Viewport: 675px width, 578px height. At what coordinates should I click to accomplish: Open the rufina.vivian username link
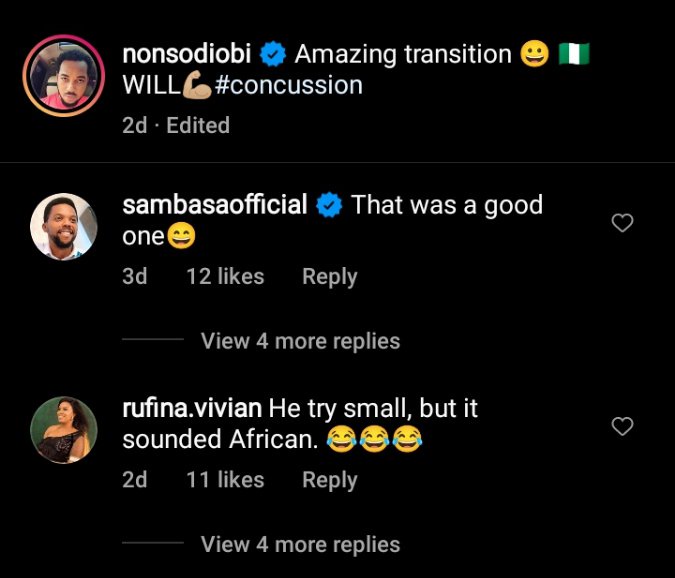click(x=192, y=408)
